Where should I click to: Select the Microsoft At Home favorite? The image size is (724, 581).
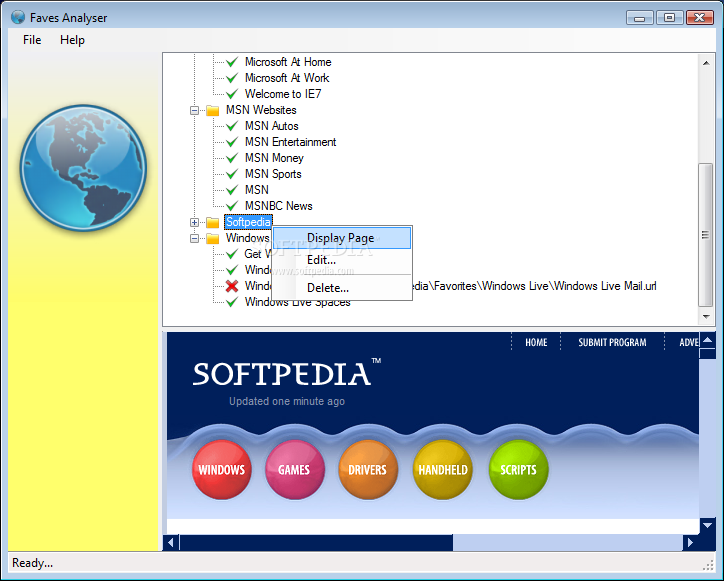(288, 62)
